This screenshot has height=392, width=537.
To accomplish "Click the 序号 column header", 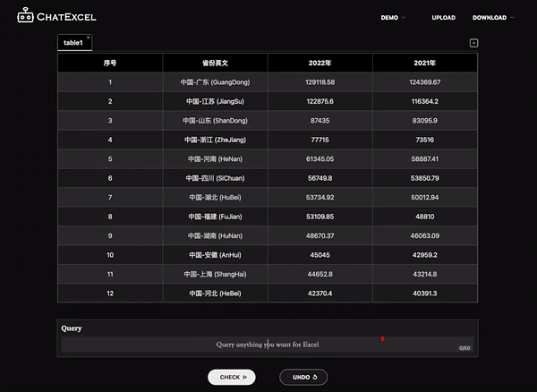I will click(110, 64).
